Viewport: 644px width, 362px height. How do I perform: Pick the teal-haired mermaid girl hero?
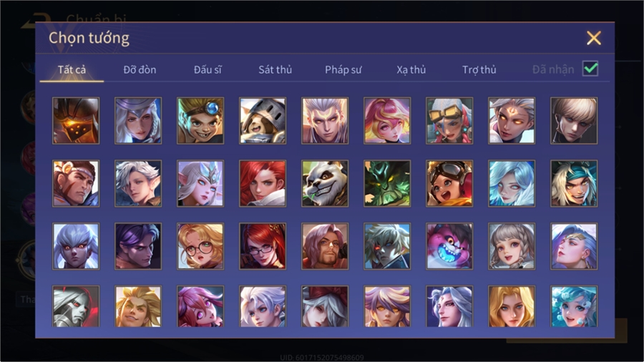[x=574, y=307]
